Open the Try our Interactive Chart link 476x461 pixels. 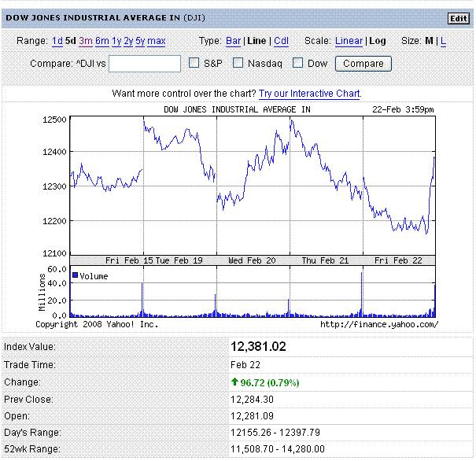(310, 94)
